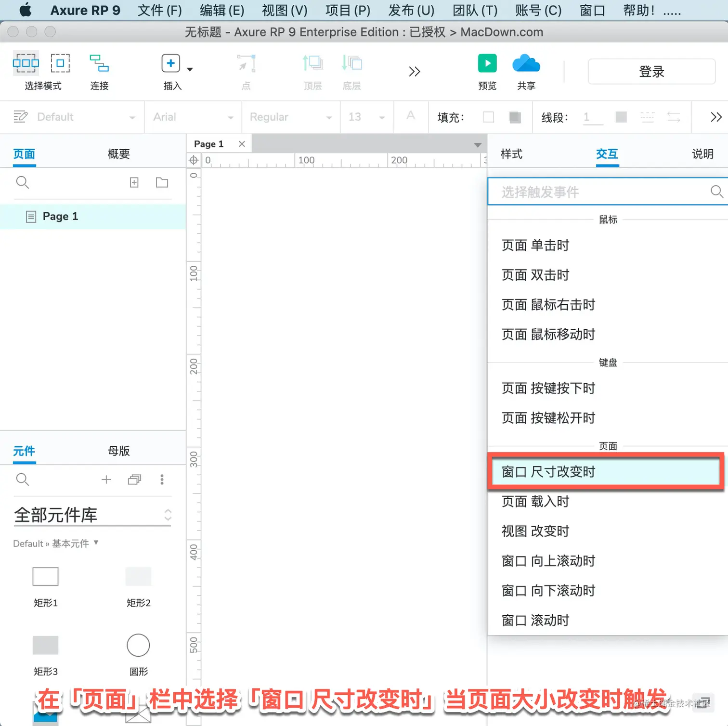This screenshot has width=728, height=726.
Task: Open the Apple menu
Action: click(26, 10)
